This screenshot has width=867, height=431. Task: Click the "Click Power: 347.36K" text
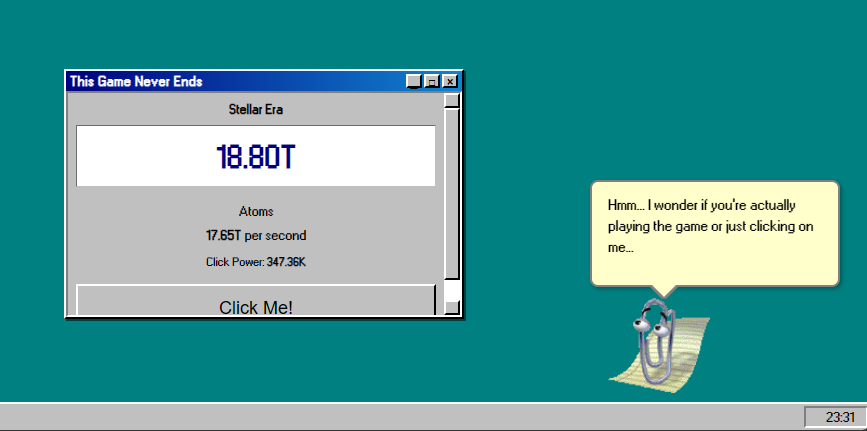point(256,262)
